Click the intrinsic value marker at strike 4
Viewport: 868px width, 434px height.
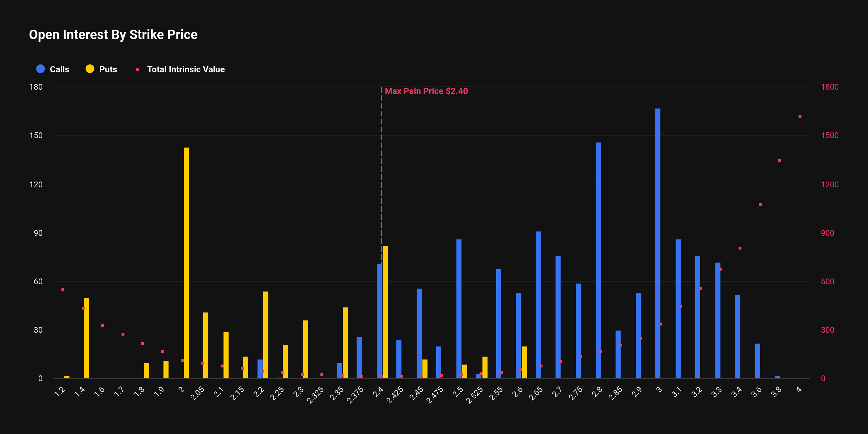pos(800,116)
